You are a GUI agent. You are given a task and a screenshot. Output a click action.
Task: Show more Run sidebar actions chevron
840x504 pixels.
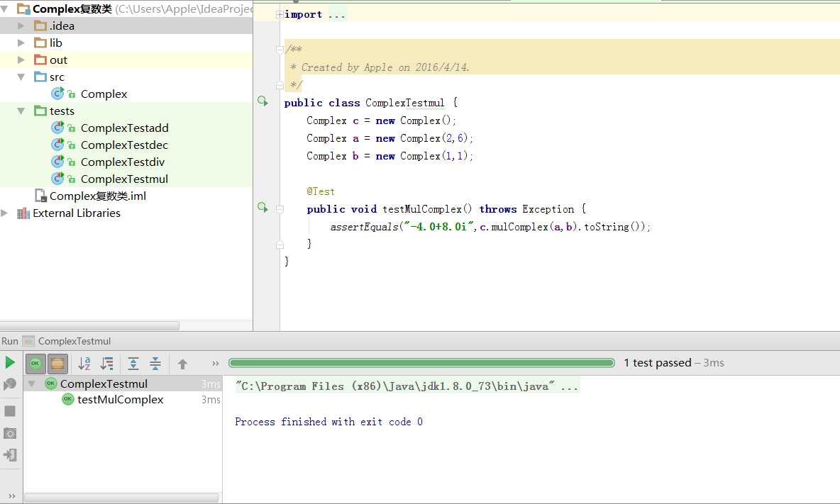12,496
